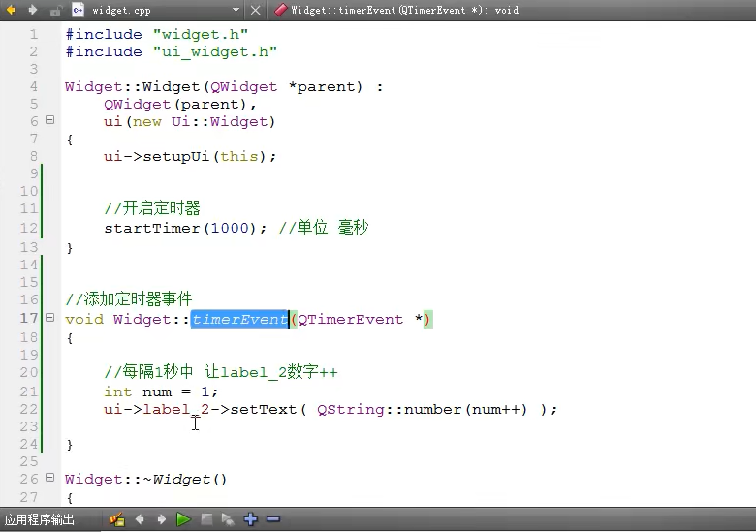Click line number 8 in the gutter
Viewport: 756px width, 532px height.
(x=34, y=156)
